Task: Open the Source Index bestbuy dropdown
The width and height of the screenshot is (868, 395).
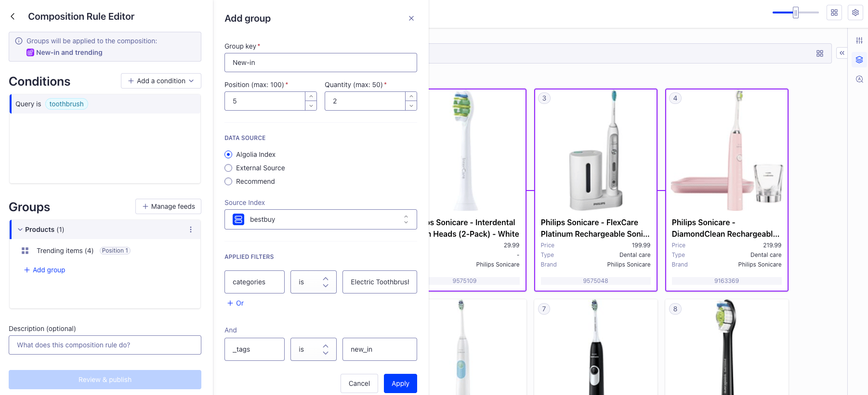Action: 321,219
